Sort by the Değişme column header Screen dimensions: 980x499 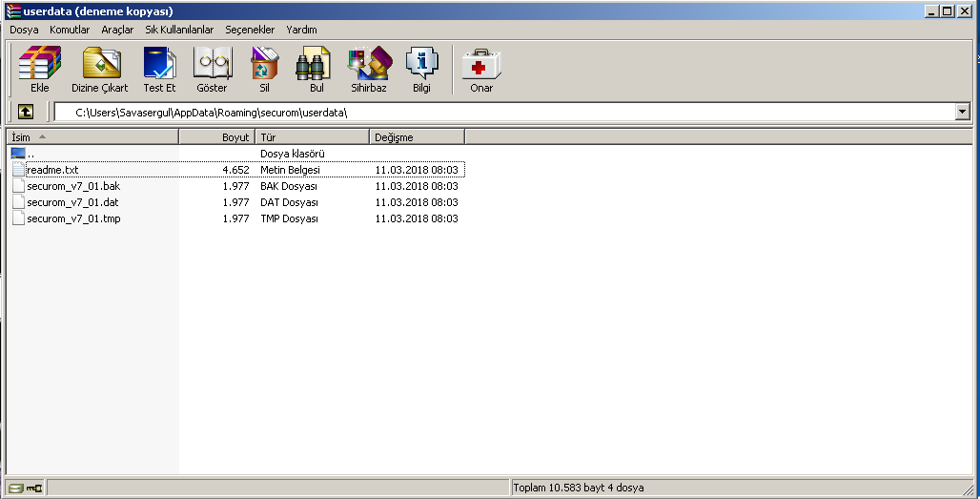click(x=418, y=137)
